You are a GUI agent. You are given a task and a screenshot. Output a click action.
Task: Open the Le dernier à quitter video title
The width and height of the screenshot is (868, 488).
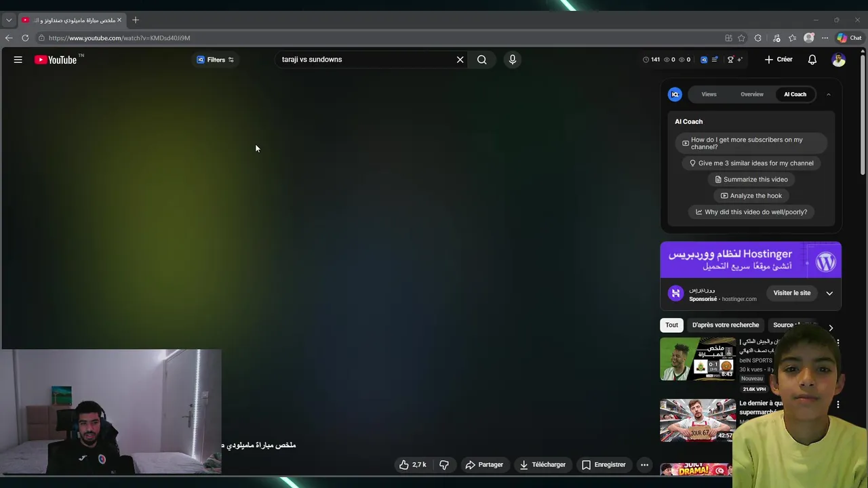761,407
